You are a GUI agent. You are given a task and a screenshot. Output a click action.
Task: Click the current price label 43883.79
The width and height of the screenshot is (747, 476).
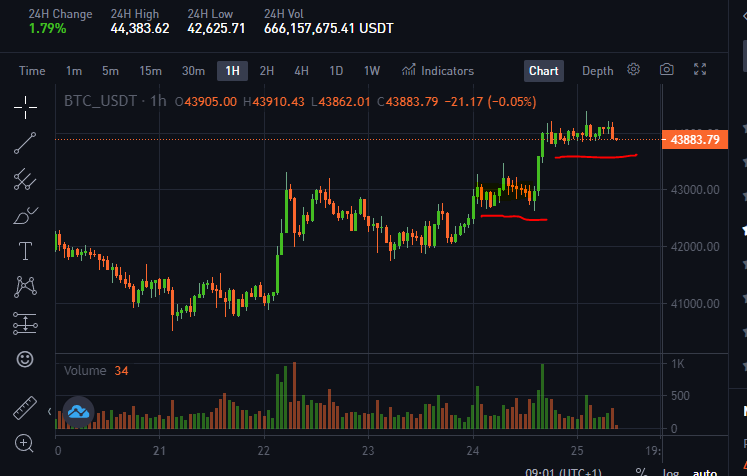tap(695, 140)
